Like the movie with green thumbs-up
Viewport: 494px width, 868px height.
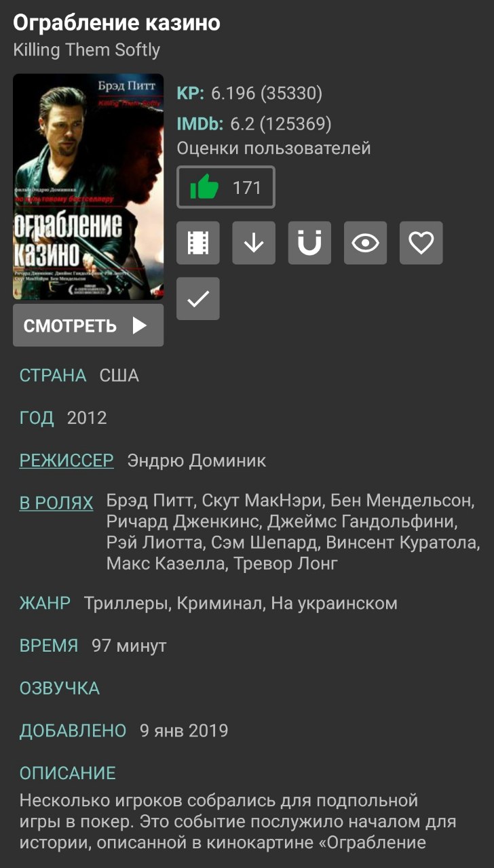tap(204, 187)
